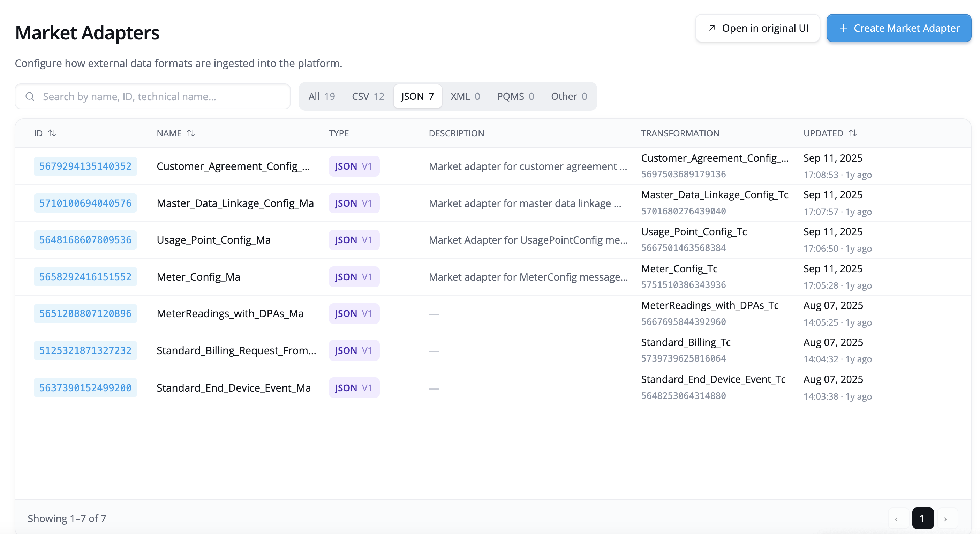This screenshot has height=534, width=980.
Task: Switch to Other filter tab
Action: click(569, 97)
